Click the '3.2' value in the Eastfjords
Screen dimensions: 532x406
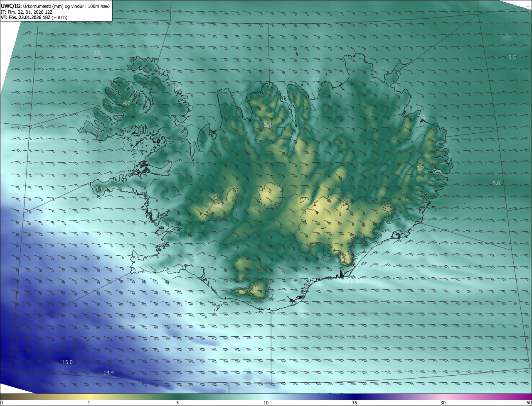tap(420, 168)
